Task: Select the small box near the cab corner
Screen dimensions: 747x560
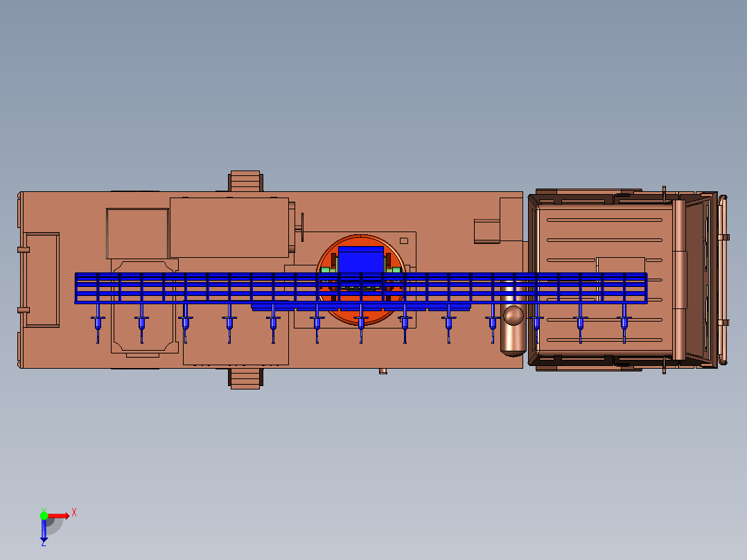Action: click(486, 231)
